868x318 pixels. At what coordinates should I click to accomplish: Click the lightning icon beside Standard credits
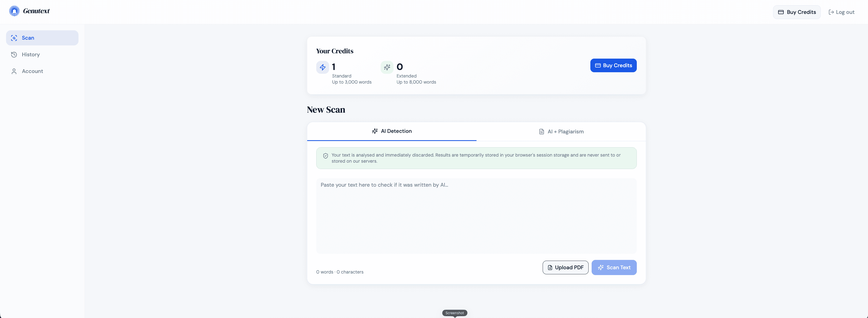coord(323,67)
